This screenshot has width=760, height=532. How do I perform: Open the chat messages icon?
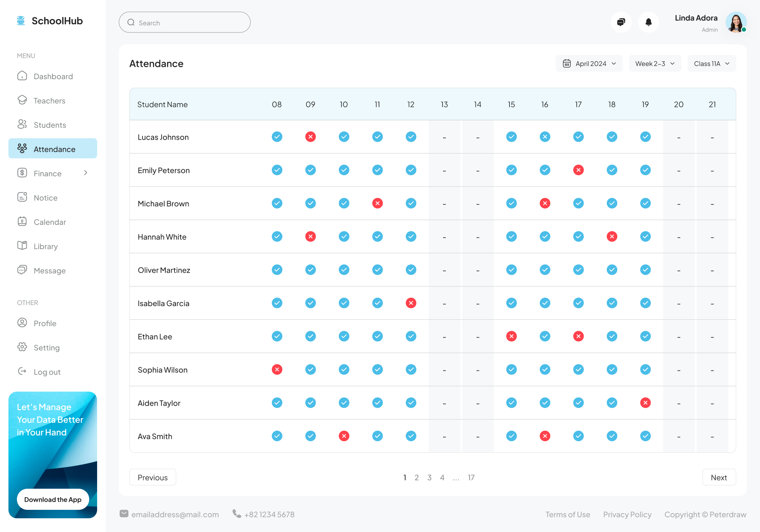[621, 22]
